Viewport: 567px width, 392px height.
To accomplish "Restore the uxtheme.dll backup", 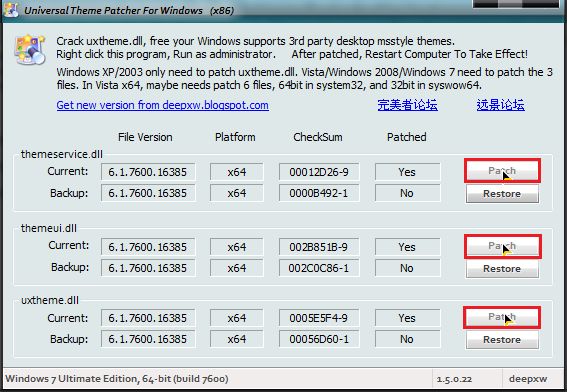I will point(502,340).
